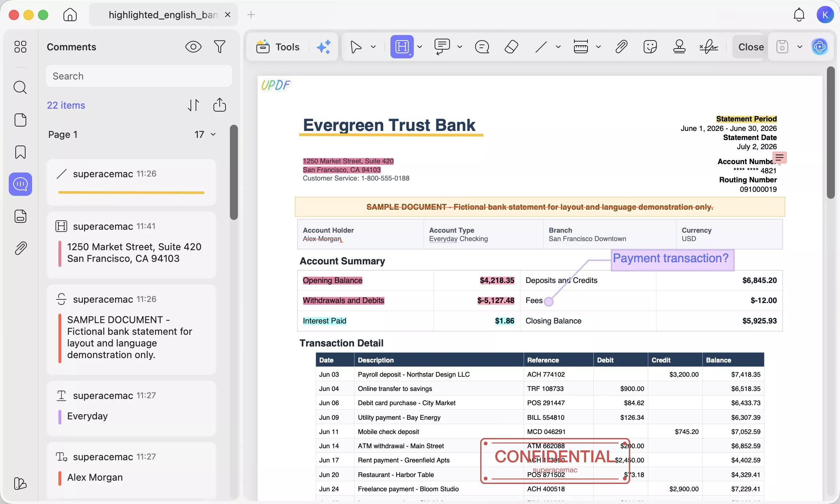Open the AI assistant icon
Viewport: 840px width, 504px height.
820,47
